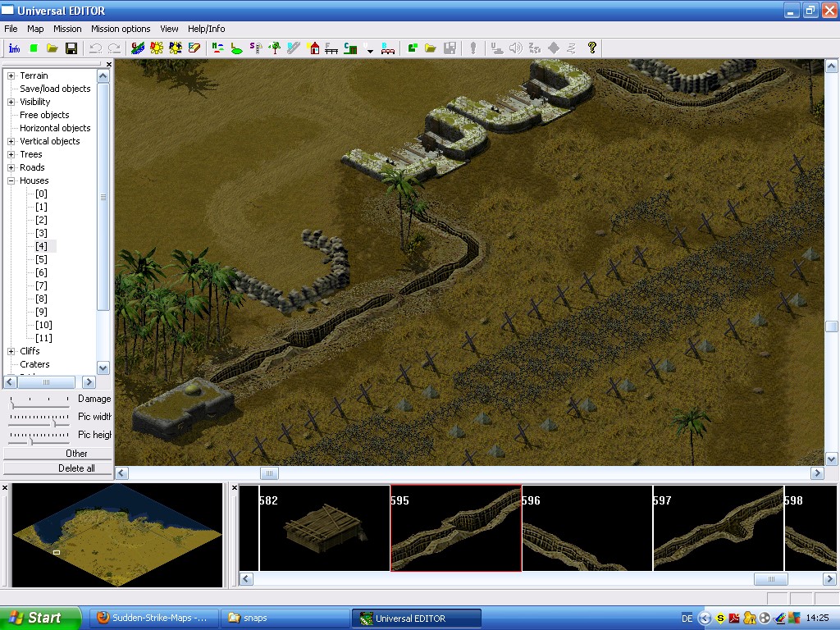Select the P+/- flower tool icon
This screenshot has height=630, width=840.
[176, 48]
